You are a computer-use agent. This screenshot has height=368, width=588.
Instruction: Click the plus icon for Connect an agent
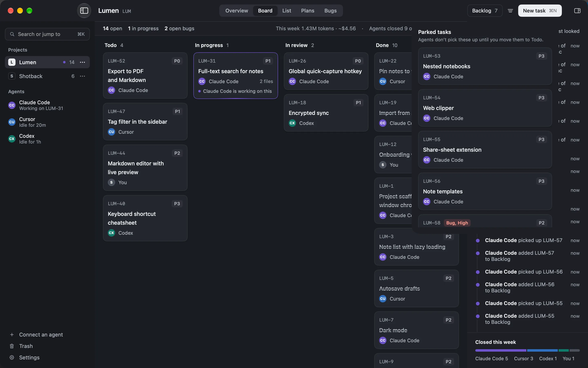[x=12, y=335]
